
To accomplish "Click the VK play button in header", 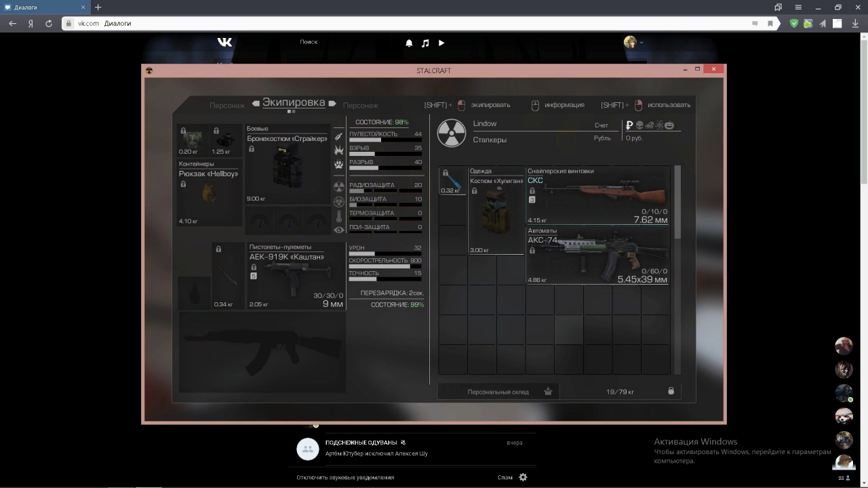I will pyautogui.click(x=441, y=43).
